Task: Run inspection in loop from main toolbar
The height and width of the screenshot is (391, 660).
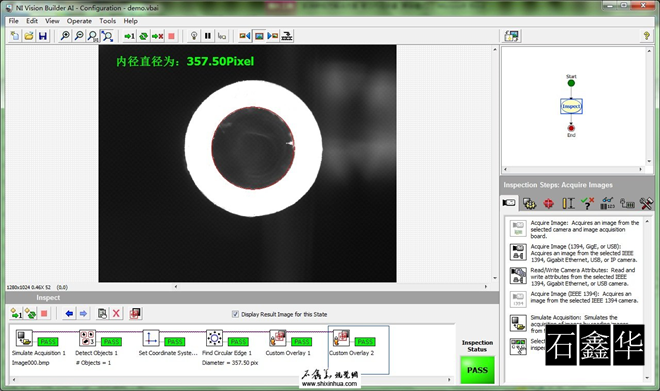Action: click(x=144, y=36)
